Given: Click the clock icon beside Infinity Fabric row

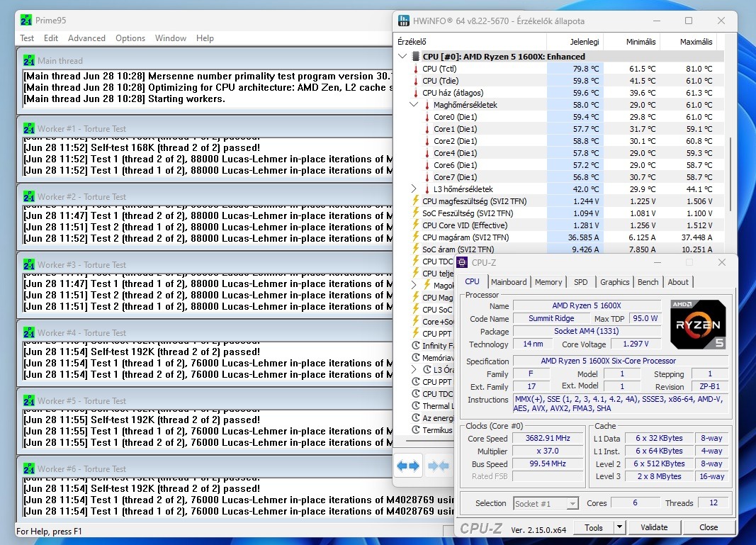Looking at the screenshot, I should tap(416, 345).
